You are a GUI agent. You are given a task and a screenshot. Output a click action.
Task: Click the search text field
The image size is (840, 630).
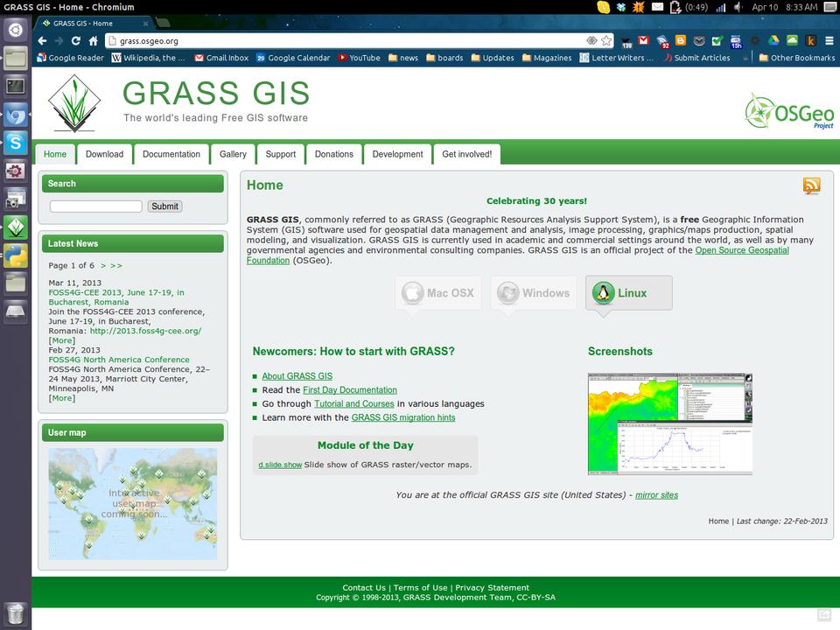click(x=95, y=206)
